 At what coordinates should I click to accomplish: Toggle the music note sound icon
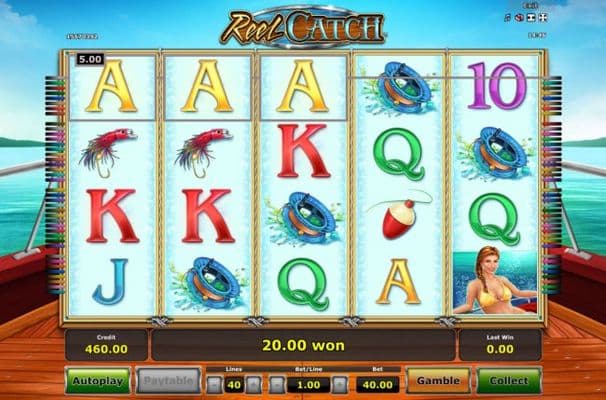point(507,17)
